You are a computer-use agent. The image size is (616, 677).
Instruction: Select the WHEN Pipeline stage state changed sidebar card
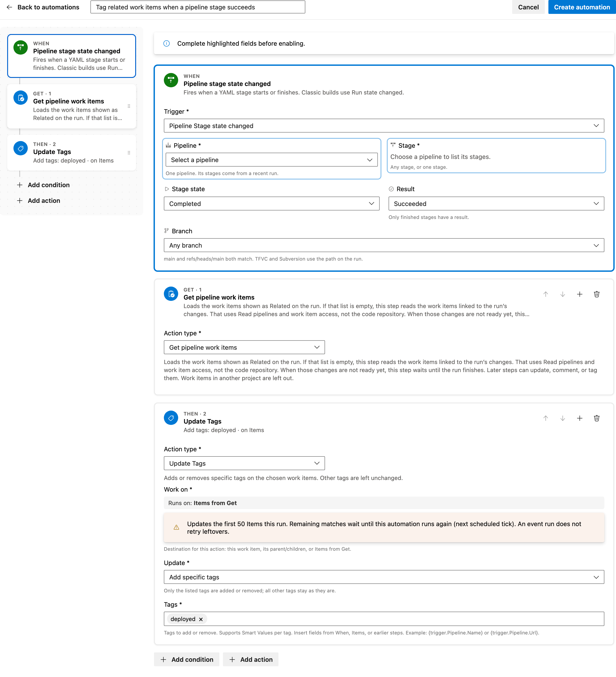(71, 56)
